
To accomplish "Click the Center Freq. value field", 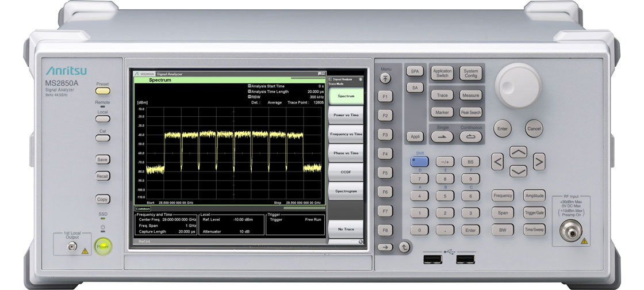I will point(175,220).
